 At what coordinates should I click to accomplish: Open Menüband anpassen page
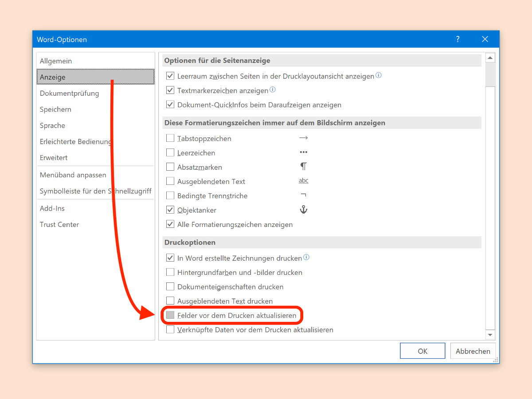[95, 175]
